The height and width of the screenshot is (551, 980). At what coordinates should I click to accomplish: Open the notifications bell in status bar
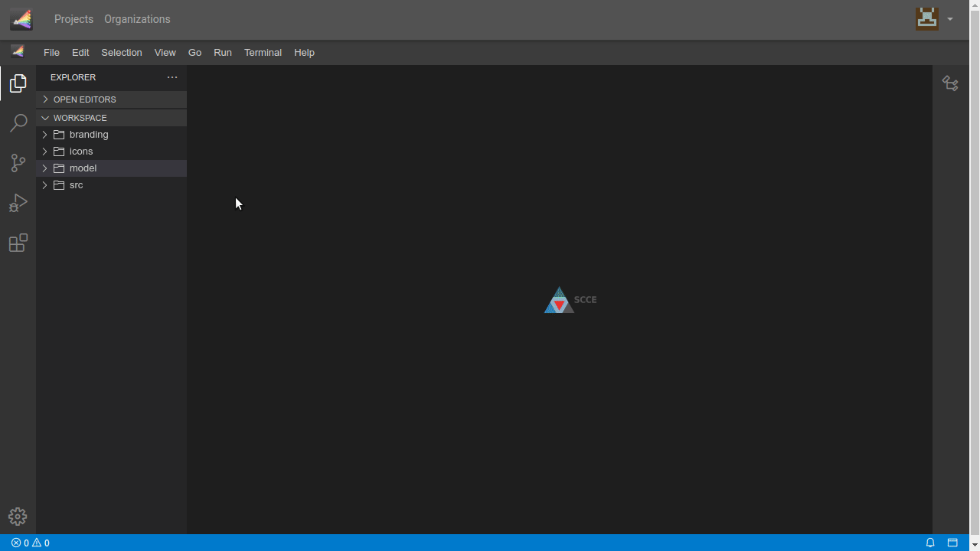[x=930, y=543]
